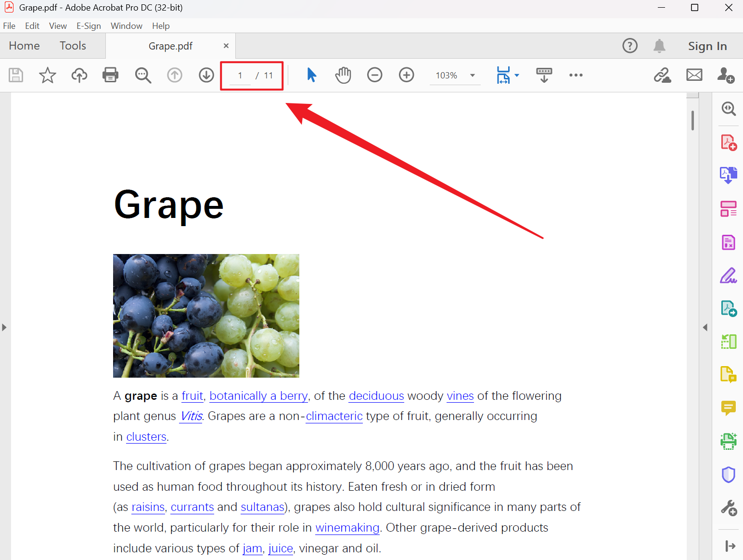Image resolution: width=743 pixels, height=560 pixels.
Task: Go to next page arrow
Action: tap(206, 75)
